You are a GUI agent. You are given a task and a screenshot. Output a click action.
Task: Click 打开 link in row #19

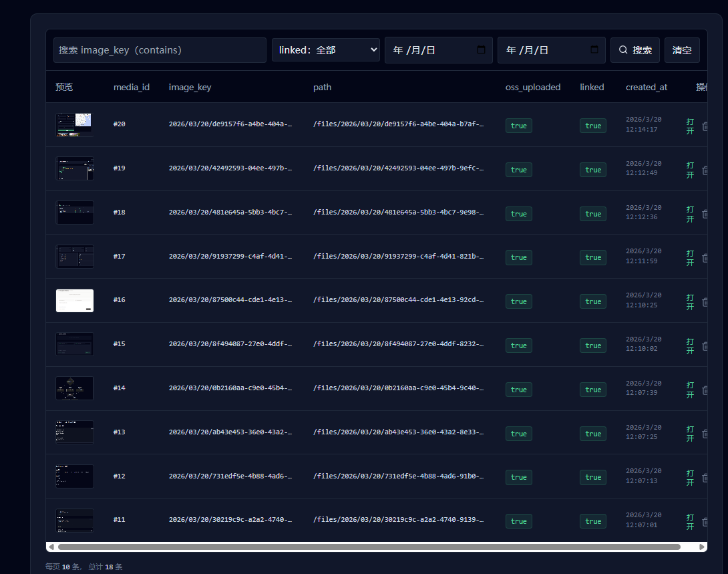(691, 170)
